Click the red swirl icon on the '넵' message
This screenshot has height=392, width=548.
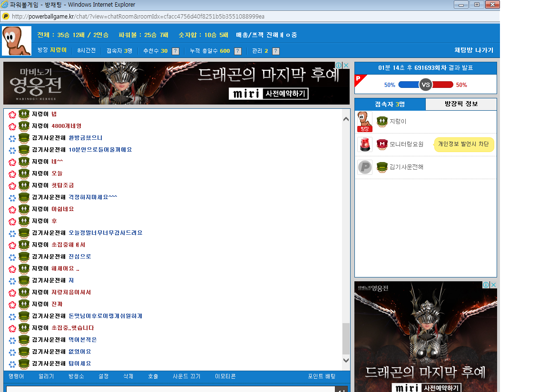tap(12, 115)
